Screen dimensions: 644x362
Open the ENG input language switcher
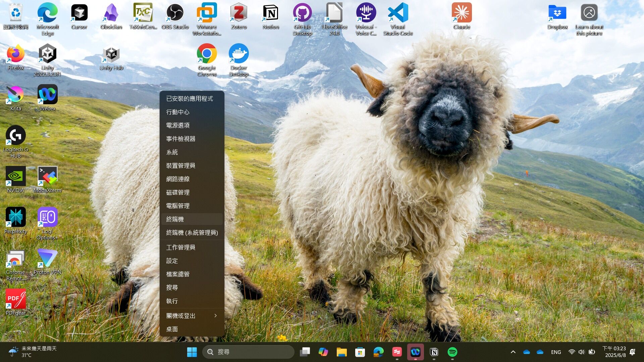[x=556, y=352]
